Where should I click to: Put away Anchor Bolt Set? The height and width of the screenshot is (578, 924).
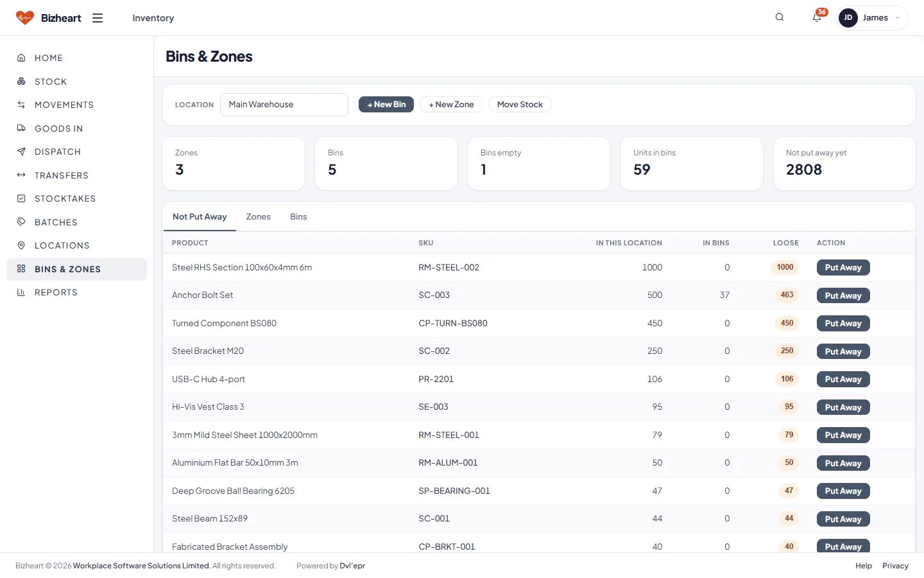(843, 295)
